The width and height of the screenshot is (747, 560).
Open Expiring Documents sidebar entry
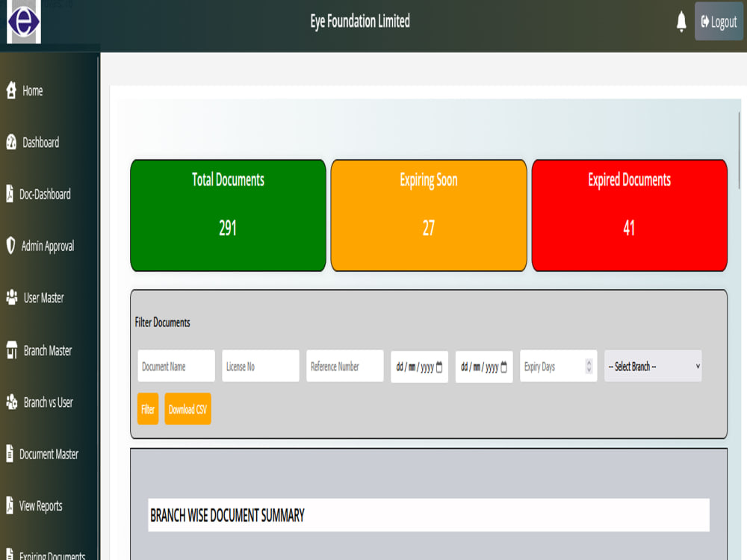point(52,556)
